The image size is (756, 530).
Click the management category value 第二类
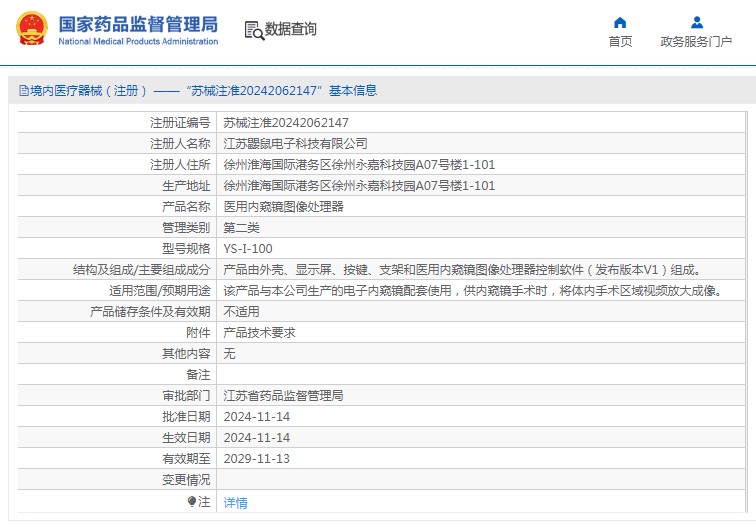(x=241, y=228)
